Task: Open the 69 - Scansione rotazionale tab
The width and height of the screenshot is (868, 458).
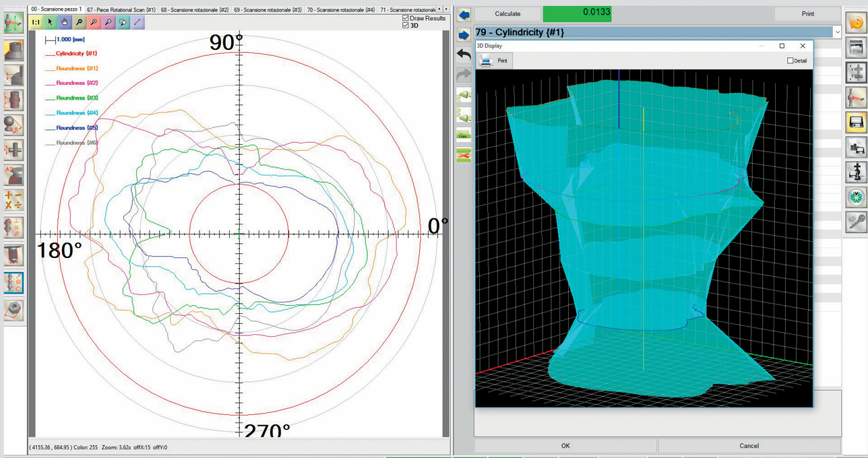Action: pyautogui.click(x=268, y=10)
